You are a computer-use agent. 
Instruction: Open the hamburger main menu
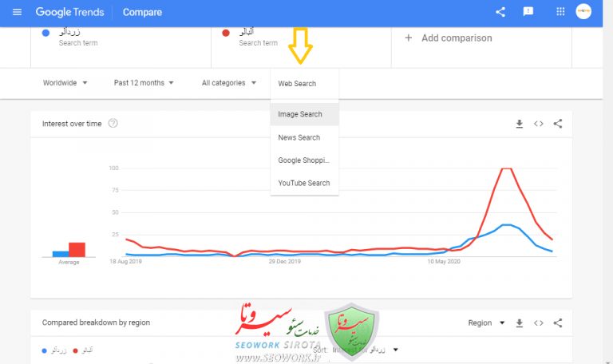pyautogui.click(x=17, y=12)
